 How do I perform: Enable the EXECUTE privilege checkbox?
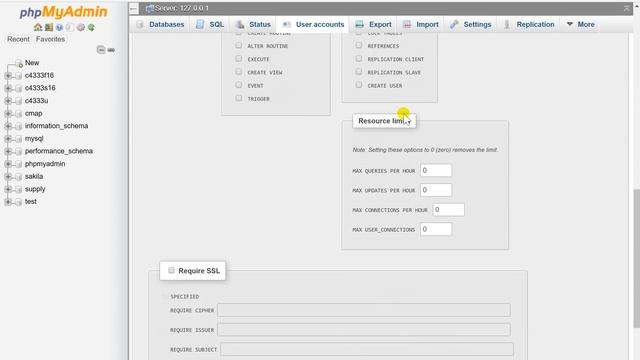pos(239,59)
